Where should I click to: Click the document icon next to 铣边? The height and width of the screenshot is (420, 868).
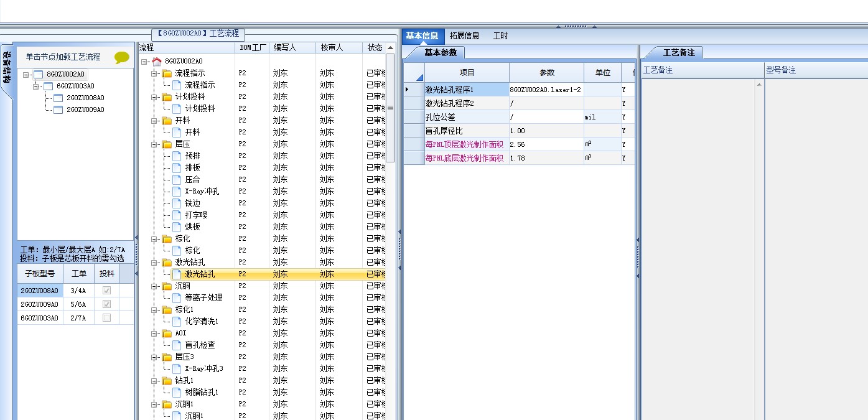(x=177, y=203)
